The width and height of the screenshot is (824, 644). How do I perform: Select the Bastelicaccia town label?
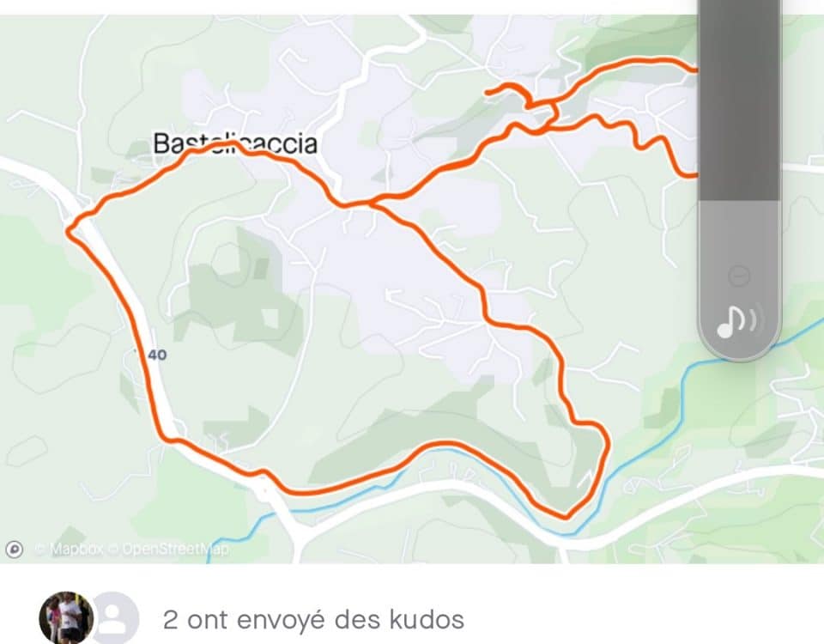point(235,143)
